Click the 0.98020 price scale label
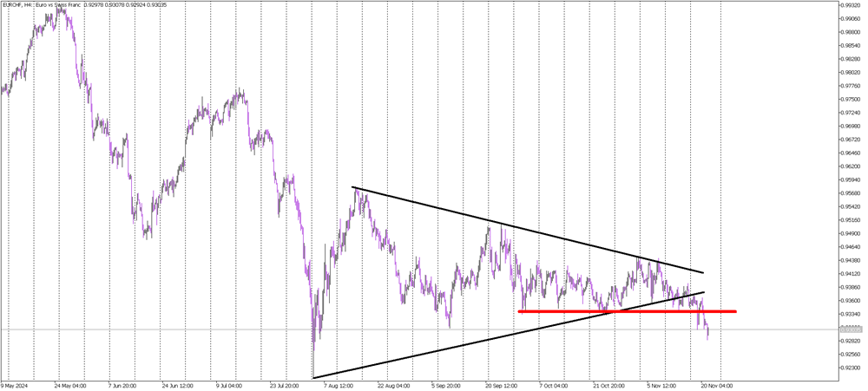This screenshot has width=868, height=391. 851,73
